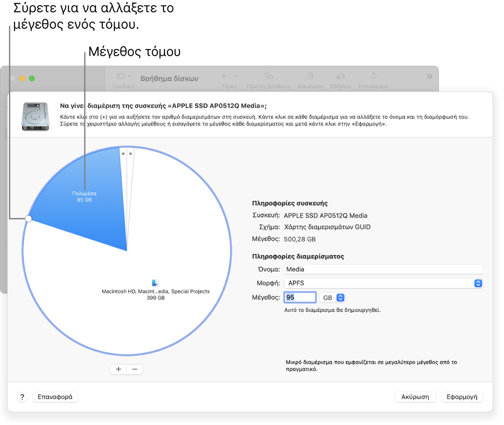This screenshot has width=504, height=425.
Task: Remove partition with the minus button
Action: pos(135,369)
